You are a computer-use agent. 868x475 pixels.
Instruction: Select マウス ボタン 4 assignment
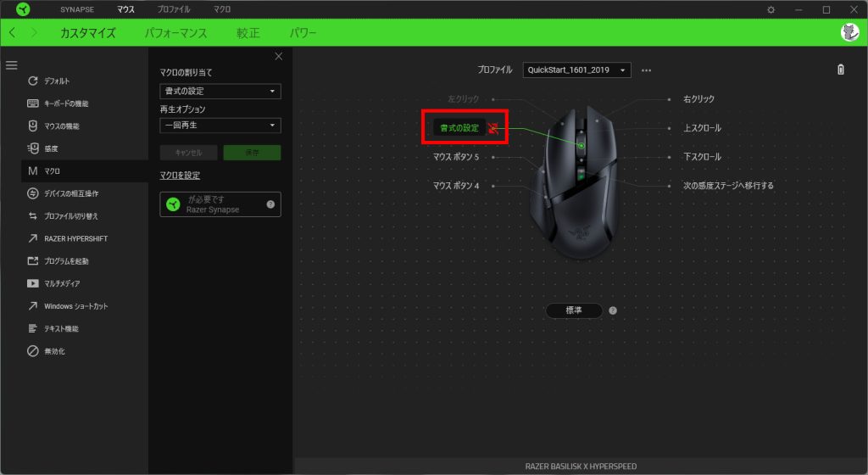click(x=455, y=186)
